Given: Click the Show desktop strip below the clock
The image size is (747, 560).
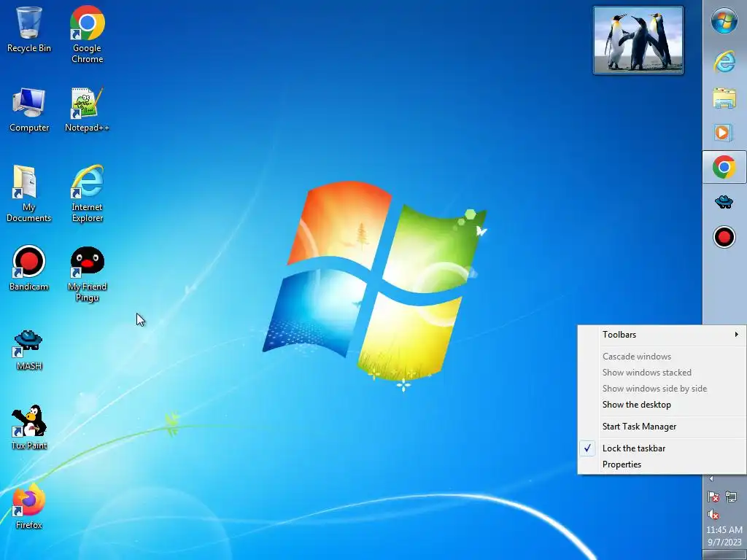Looking at the screenshot, I should coord(724,555).
